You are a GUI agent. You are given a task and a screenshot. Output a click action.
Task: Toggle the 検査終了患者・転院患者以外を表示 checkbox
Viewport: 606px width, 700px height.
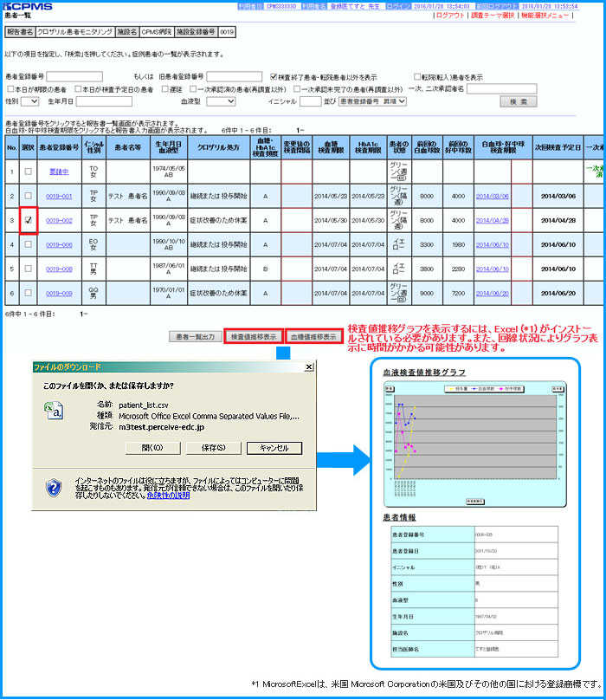pyautogui.click(x=274, y=76)
